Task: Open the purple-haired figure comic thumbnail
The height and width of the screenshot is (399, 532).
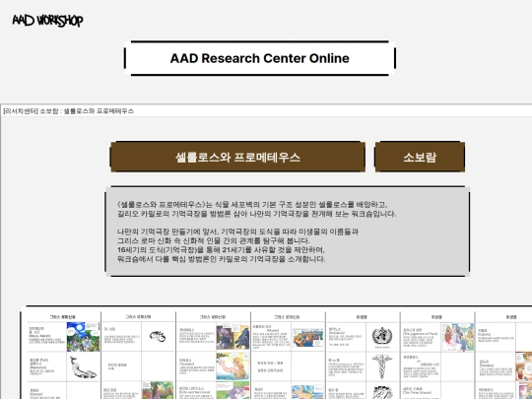Action: click(233, 337)
